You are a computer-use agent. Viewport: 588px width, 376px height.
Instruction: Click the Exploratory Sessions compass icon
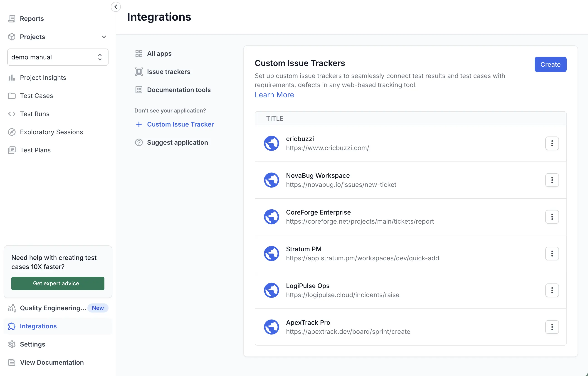[x=12, y=132]
